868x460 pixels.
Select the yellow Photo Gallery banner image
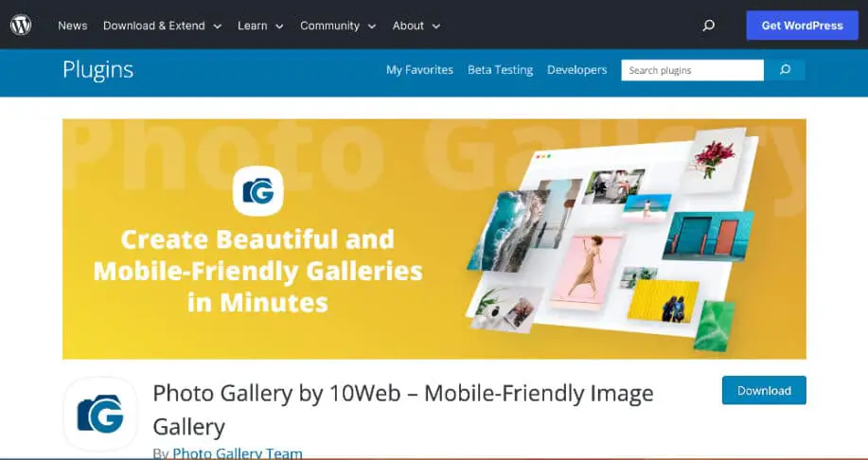click(434, 239)
